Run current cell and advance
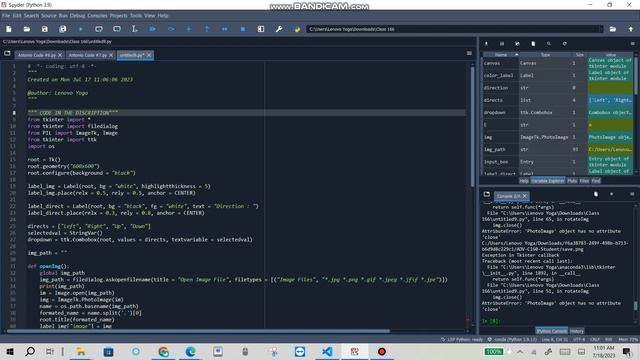This screenshot has width=640, height=360. 117,29
